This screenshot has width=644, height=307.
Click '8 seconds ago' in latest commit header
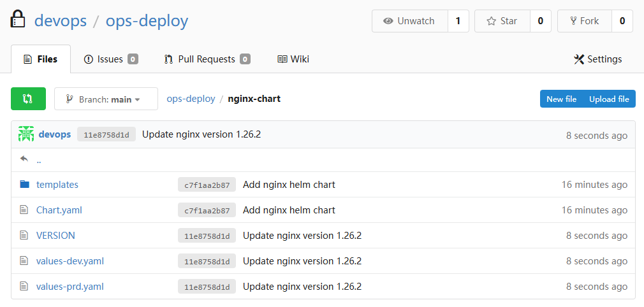coord(597,136)
